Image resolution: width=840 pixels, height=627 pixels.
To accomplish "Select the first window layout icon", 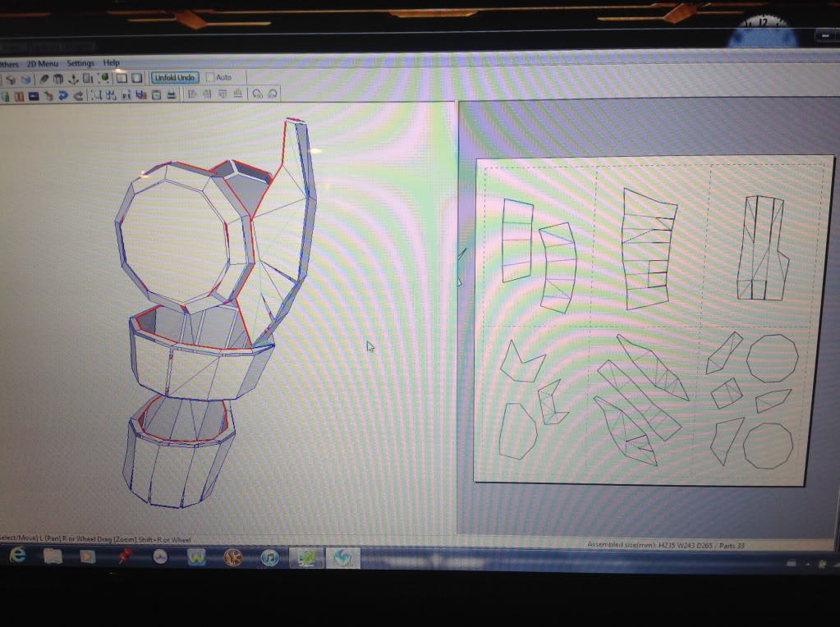I will tap(122, 78).
